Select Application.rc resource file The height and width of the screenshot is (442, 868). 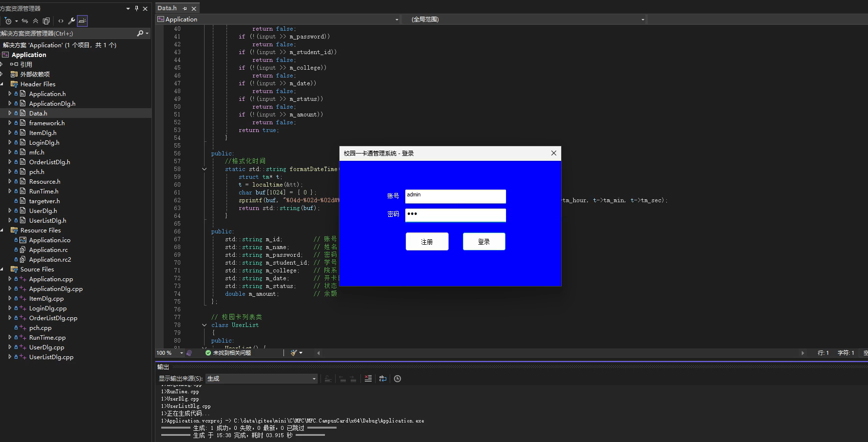tap(48, 250)
